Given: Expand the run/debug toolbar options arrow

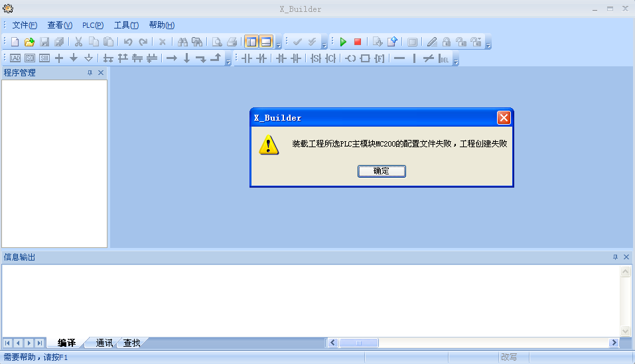Looking at the screenshot, I should [488, 45].
